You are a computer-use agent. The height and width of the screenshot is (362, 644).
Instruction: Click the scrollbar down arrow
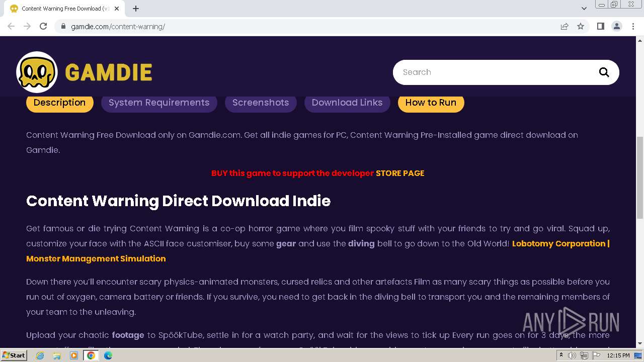[x=640, y=344]
